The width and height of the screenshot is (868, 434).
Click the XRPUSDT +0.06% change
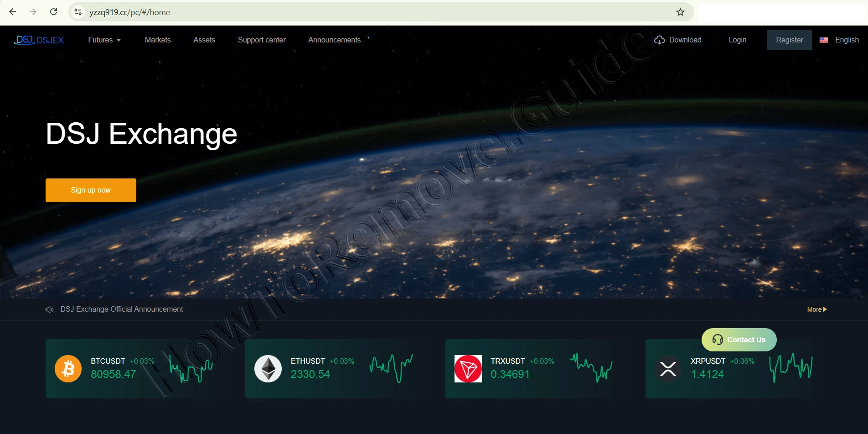click(x=742, y=361)
